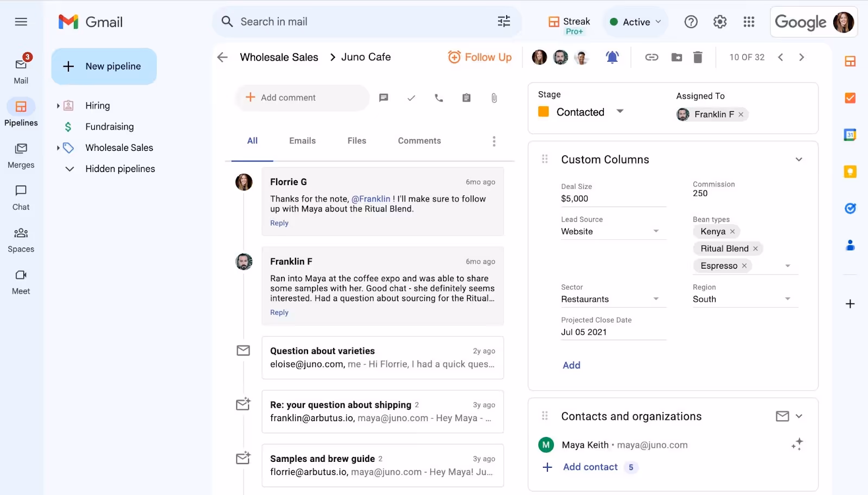Go to next box arrow

point(802,57)
